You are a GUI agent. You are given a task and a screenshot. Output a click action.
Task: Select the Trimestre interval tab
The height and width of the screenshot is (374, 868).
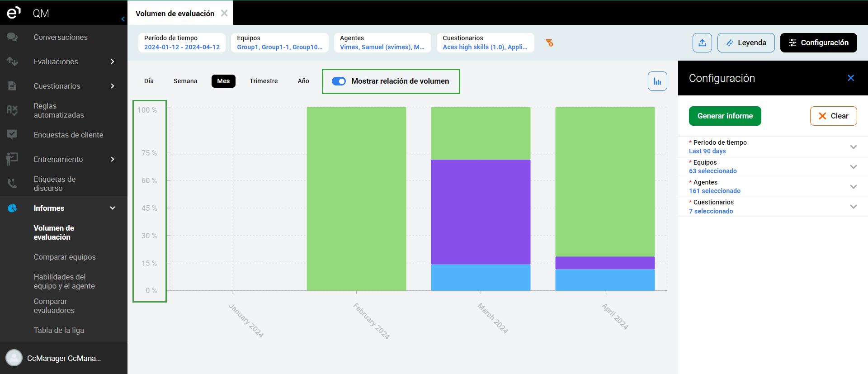[x=264, y=81]
